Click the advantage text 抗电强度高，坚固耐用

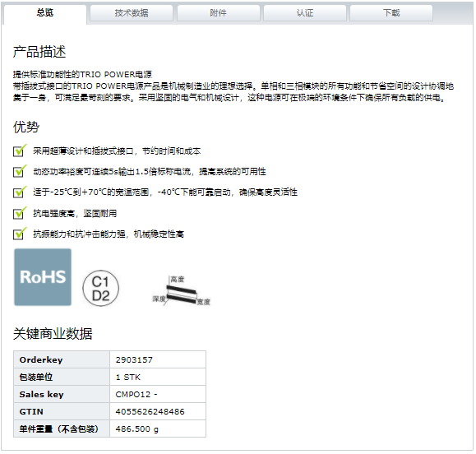(75, 214)
